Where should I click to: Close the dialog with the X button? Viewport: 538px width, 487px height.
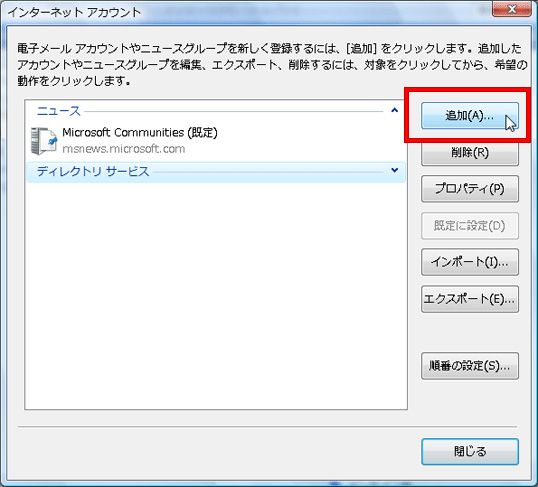(511, 9)
